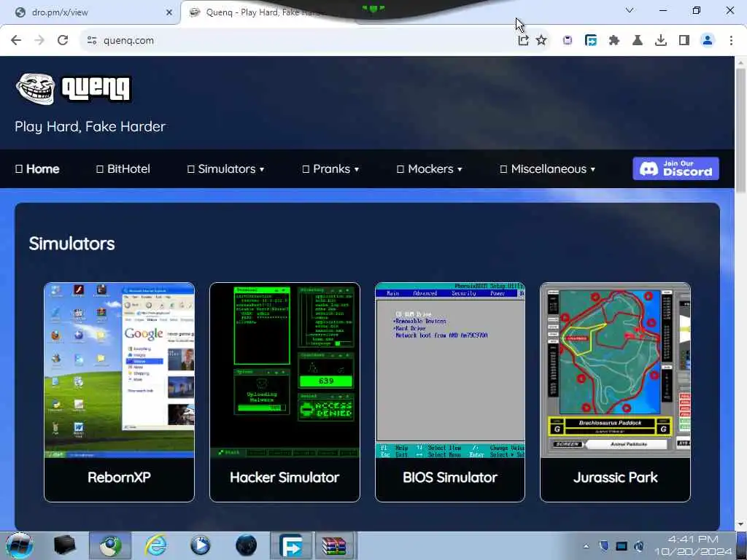
Task: Click the Jurassic Park title link
Action: click(615, 477)
